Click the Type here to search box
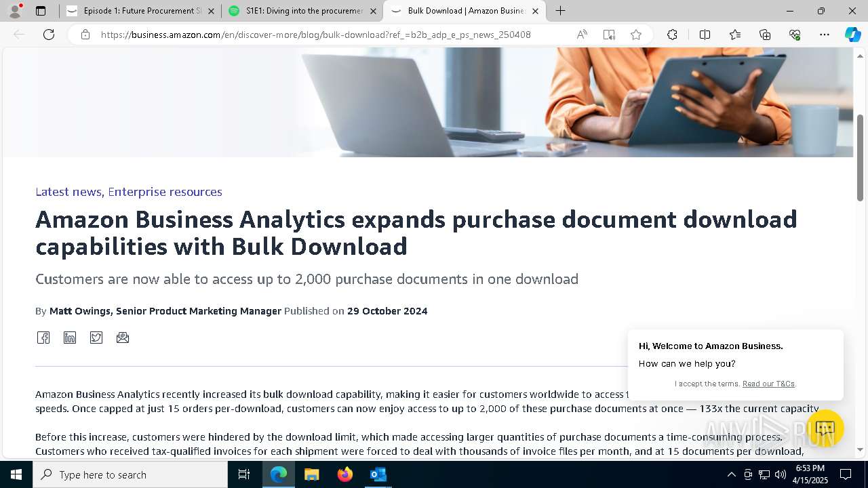The image size is (868, 488). 130,474
